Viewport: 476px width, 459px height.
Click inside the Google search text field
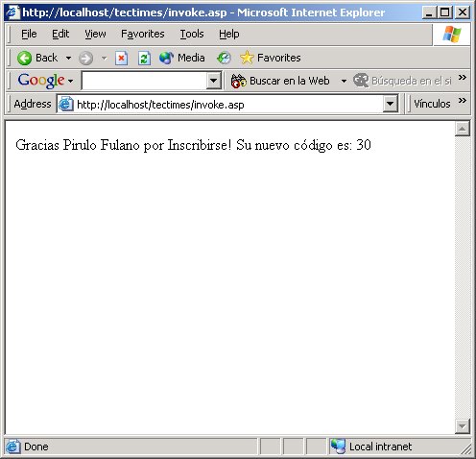point(145,81)
